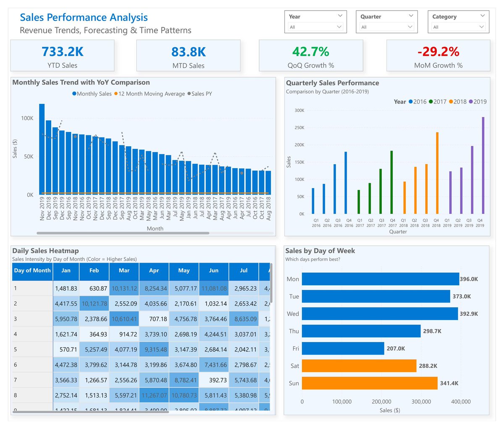Select the Tuesday sales bar
The image size is (504, 429).
click(x=376, y=296)
